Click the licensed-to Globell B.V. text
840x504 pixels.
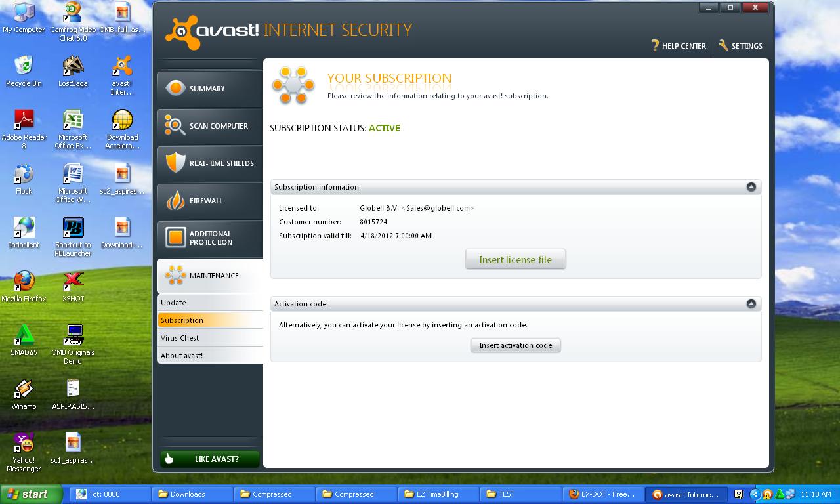417,208
